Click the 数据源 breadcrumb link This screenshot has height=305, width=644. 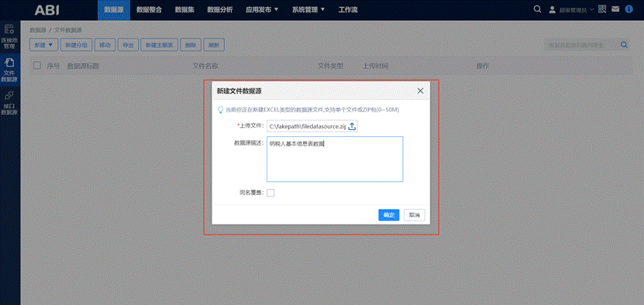(x=38, y=30)
